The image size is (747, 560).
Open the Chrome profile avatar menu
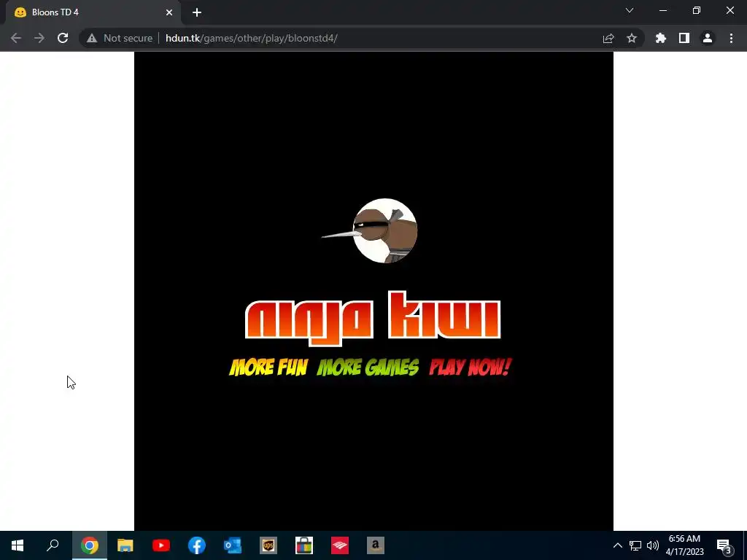click(708, 38)
